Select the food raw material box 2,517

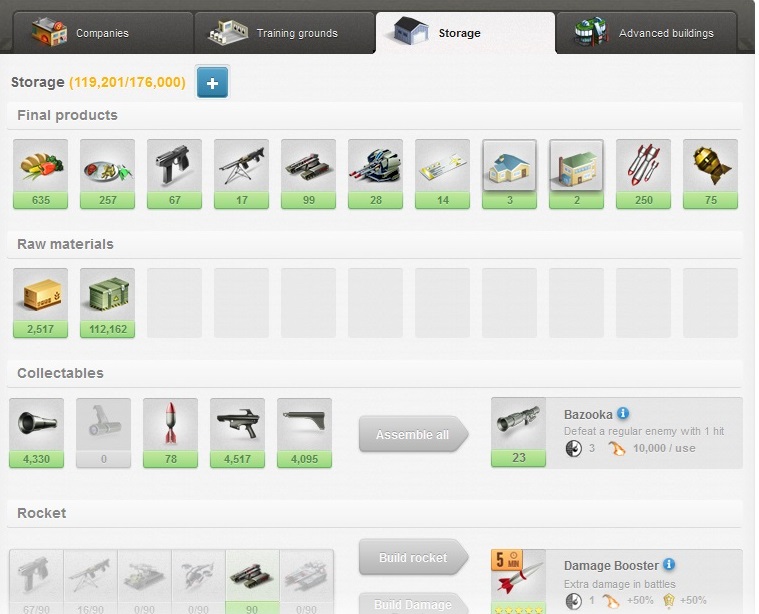click(x=41, y=303)
